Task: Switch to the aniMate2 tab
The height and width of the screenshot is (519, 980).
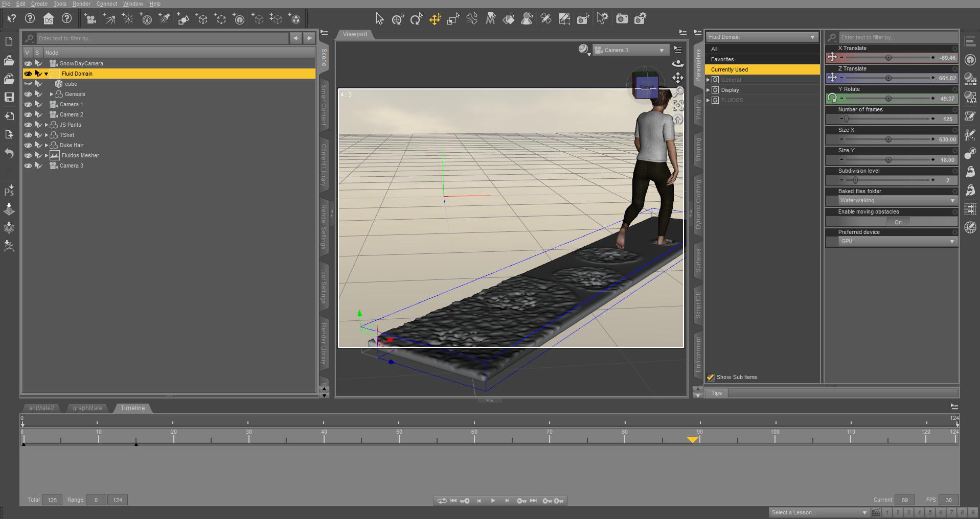Action: point(41,408)
